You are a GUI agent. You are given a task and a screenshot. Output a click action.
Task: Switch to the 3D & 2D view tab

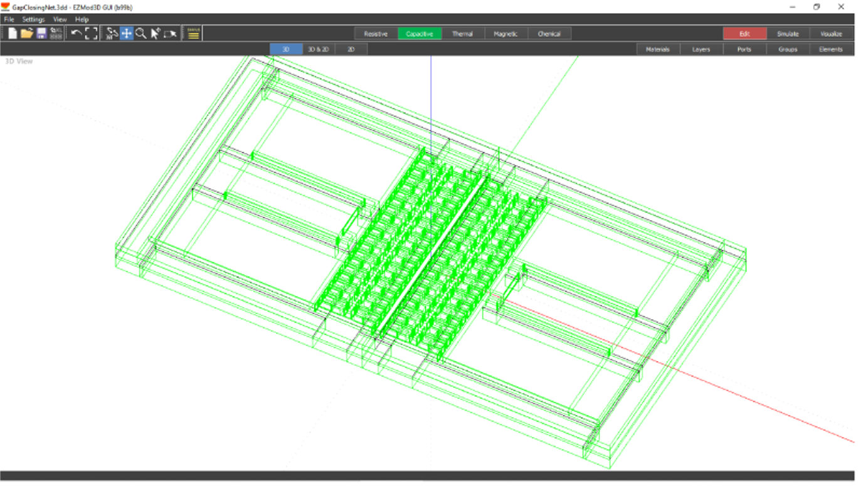(319, 48)
